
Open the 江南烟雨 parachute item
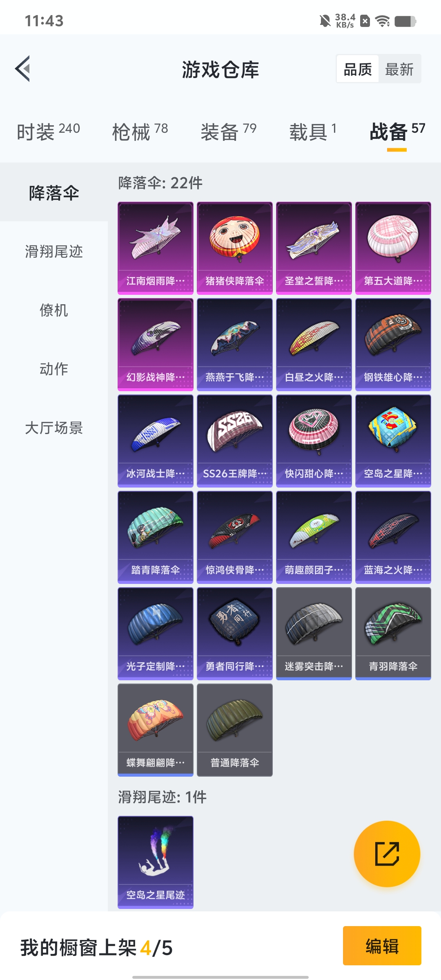[156, 248]
